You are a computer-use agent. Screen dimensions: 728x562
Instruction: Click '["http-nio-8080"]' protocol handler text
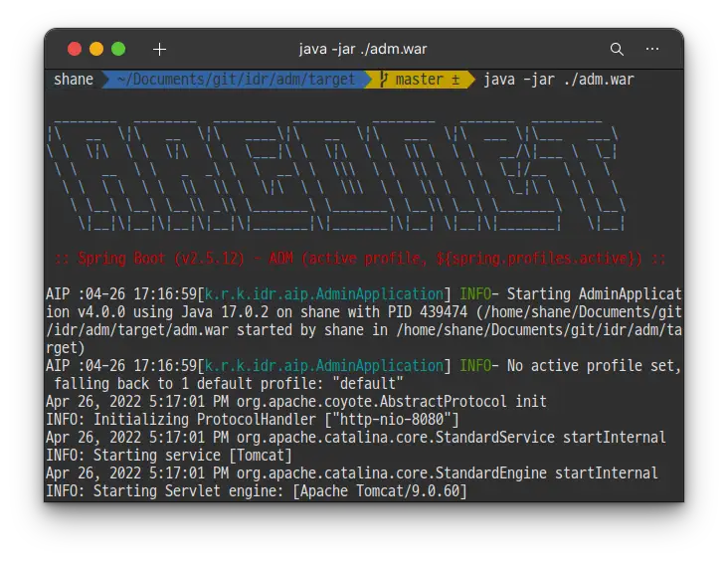[x=392, y=420]
